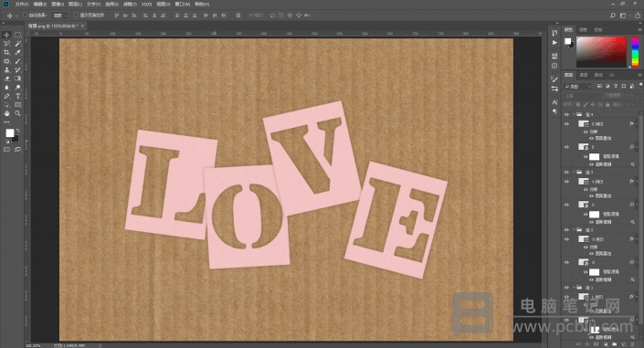Select the Magic Wand tool
The image size is (644, 348).
(17, 44)
